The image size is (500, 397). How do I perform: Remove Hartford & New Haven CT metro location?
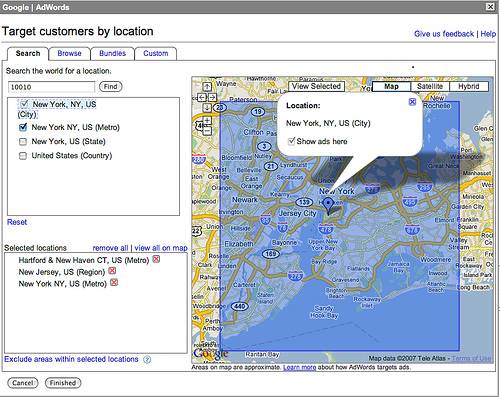[156, 259]
